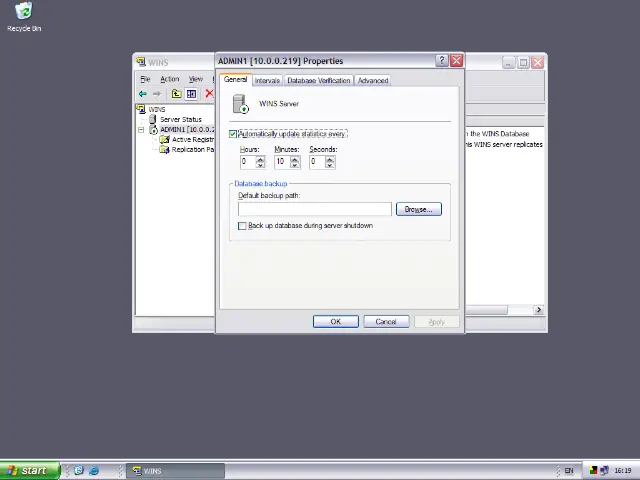Viewport: 640px width, 480px height.
Task: Open the Action menu in WINS
Action: click(x=169, y=79)
